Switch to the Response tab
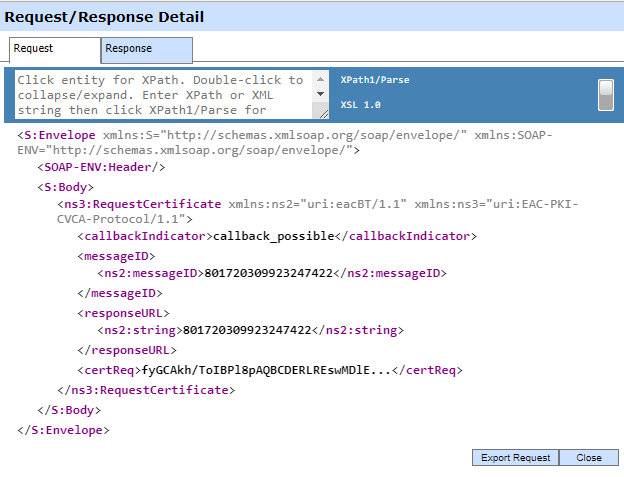 (x=146, y=49)
